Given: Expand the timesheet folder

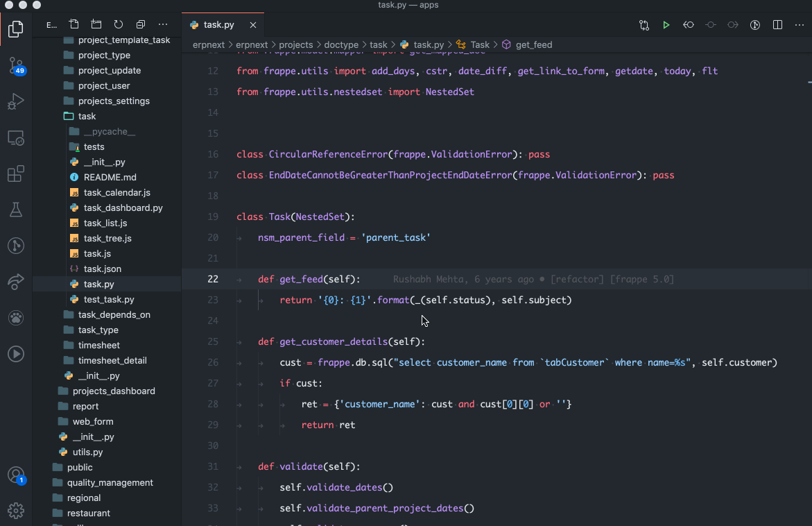Looking at the screenshot, I should pyautogui.click(x=98, y=346).
